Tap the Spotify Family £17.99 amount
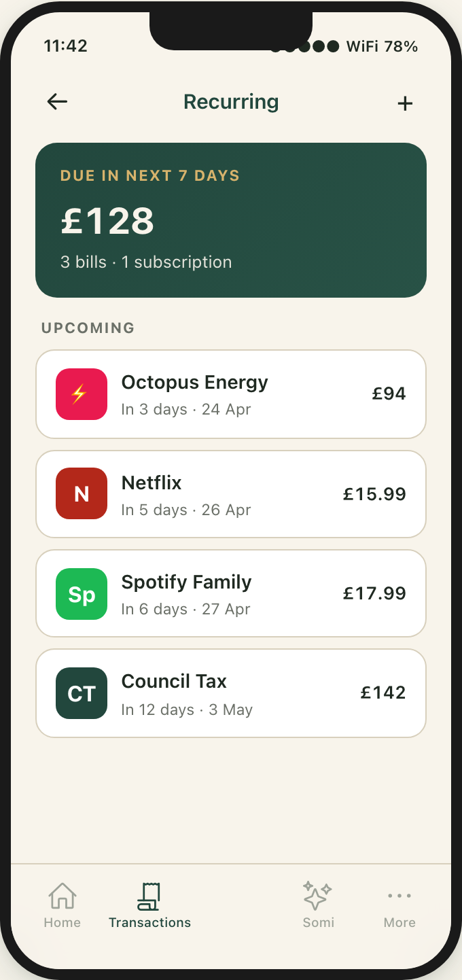This screenshot has height=980, width=462. [374, 593]
